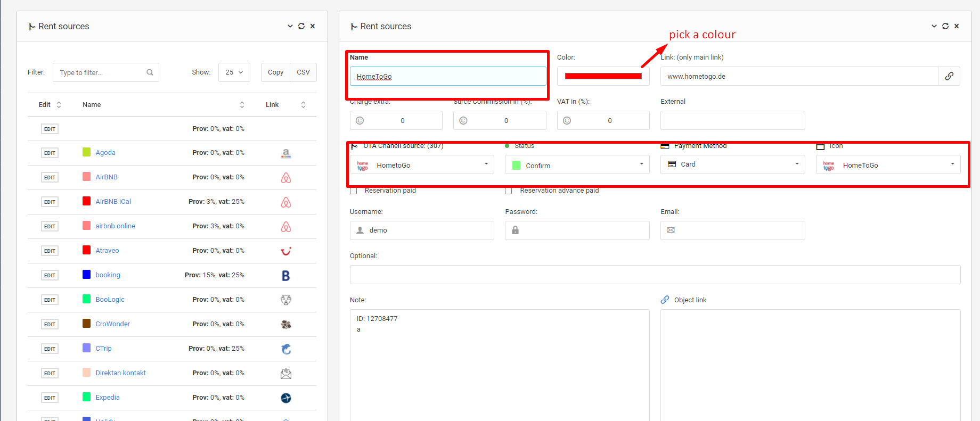This screenshot has width=980, height=421.
Task: Click the Expedia globe logo icon
Action: pos(286,398)
